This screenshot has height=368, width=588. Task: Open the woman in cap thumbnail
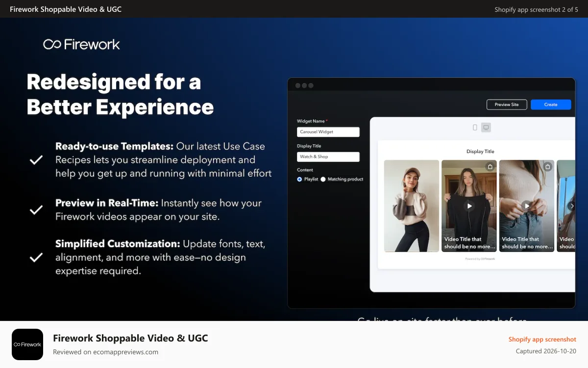point(412,206)
